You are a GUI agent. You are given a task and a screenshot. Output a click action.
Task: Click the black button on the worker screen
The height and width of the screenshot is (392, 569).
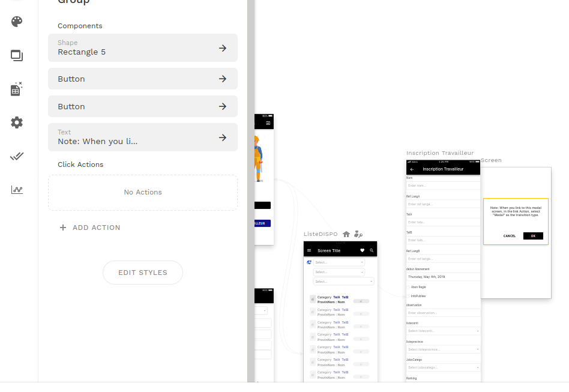pos(262,205)
